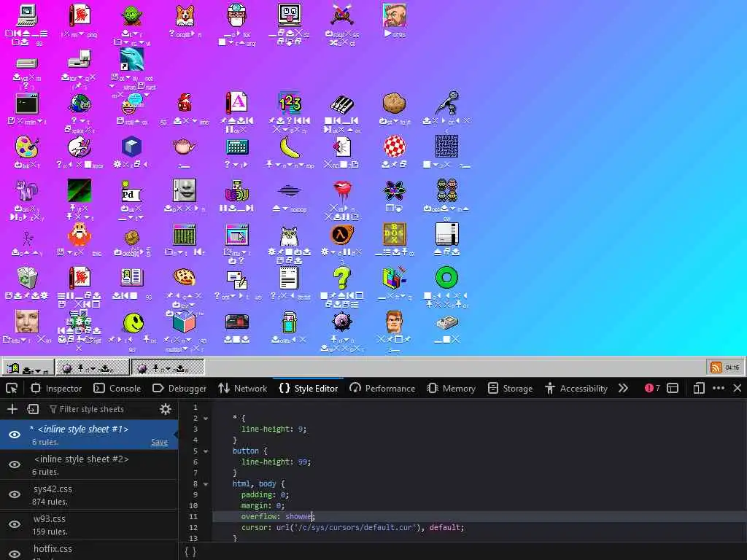The height and width of the screenshot is (560, 747).
Task: Open the microphone desktop icon
Action: click(447, 104)
